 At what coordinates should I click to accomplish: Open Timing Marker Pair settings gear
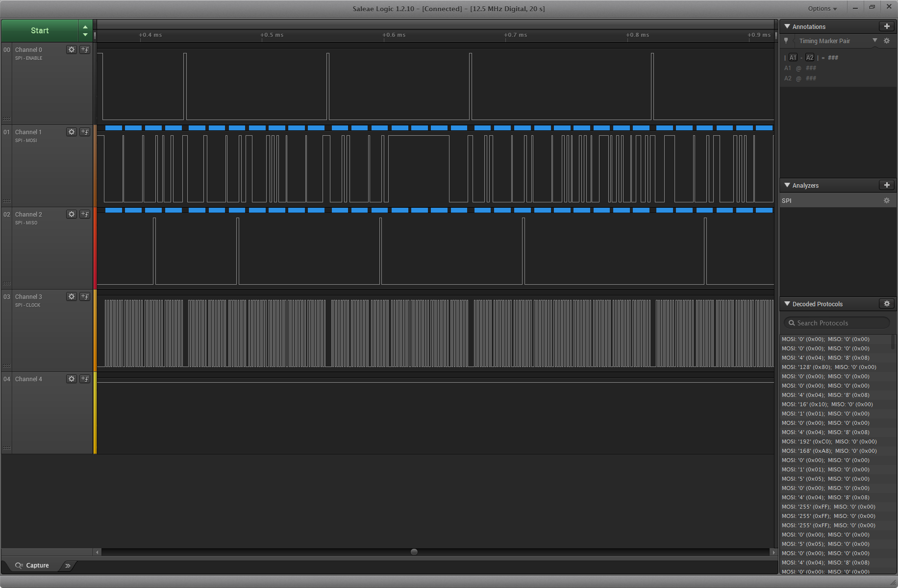[886, 41]
